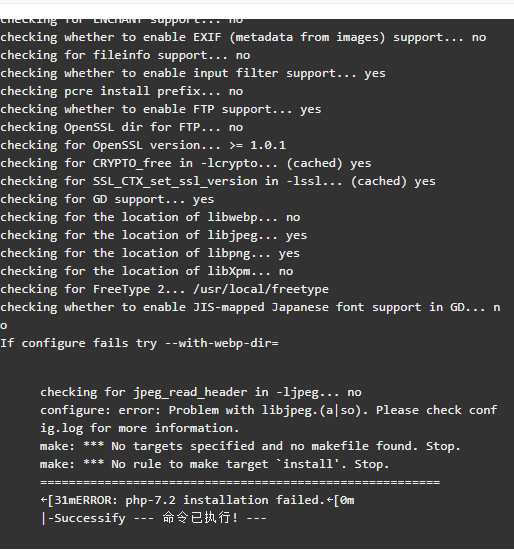Image resolution: width=514 pixels, height=551 pixels.
Task: Click the equals-sign separator line
Action: tap(240, 482)
